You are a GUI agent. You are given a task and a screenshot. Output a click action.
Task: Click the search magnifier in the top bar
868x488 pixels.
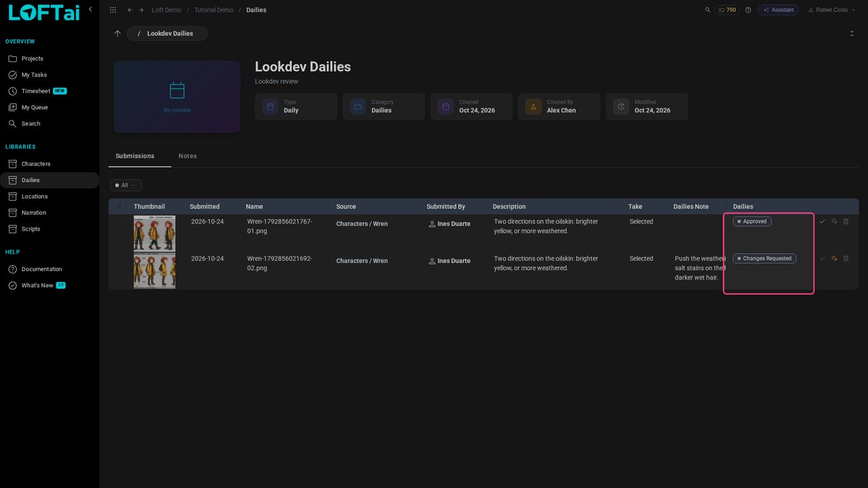click(708, 10)
